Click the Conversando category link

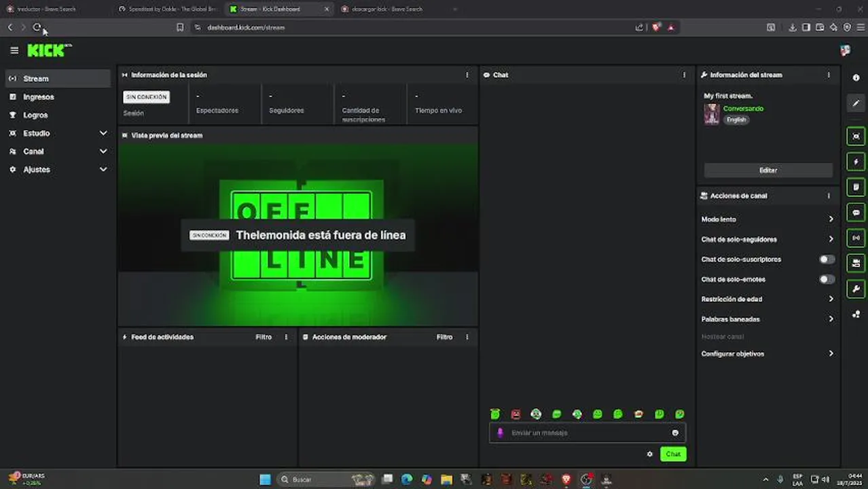tap(743, 109)
